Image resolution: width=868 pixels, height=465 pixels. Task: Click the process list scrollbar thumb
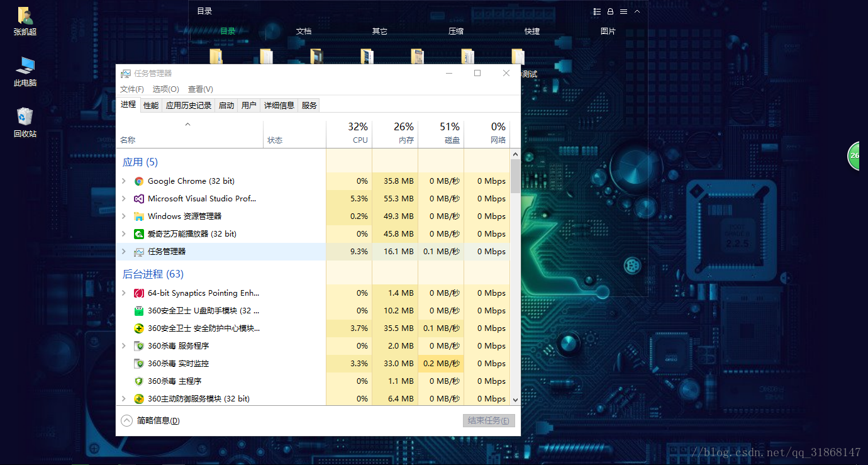pos(516,176)
